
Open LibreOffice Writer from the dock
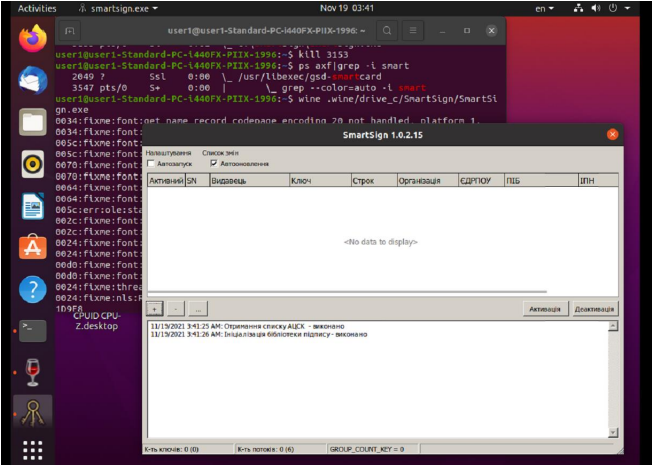33,205
